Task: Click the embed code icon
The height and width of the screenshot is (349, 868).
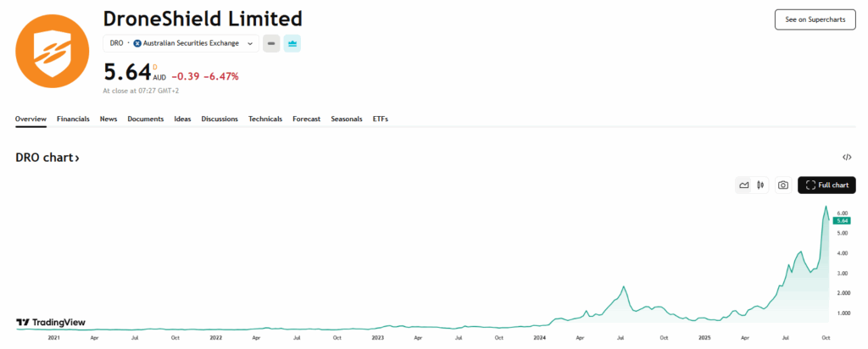Action: tap(847, 158)
